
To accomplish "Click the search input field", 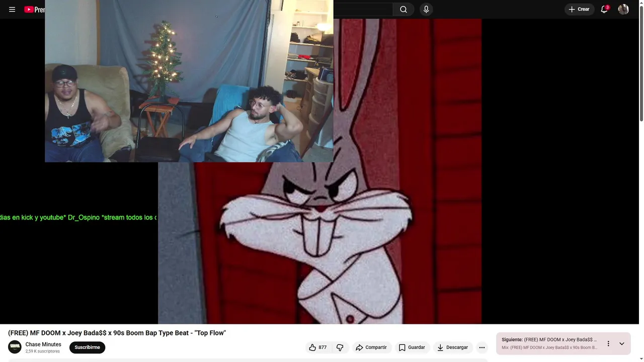I will click(363, 10).
